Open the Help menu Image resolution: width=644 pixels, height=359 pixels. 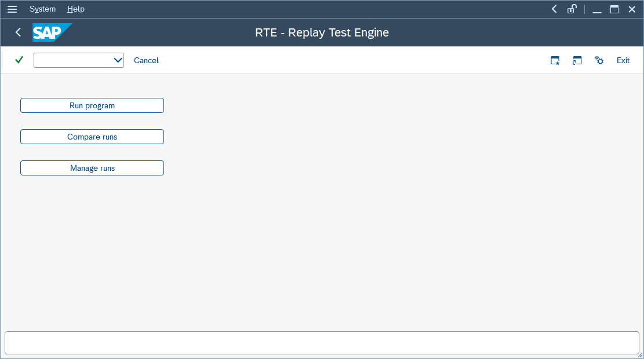pyautogui.click(x=75, y=9)
